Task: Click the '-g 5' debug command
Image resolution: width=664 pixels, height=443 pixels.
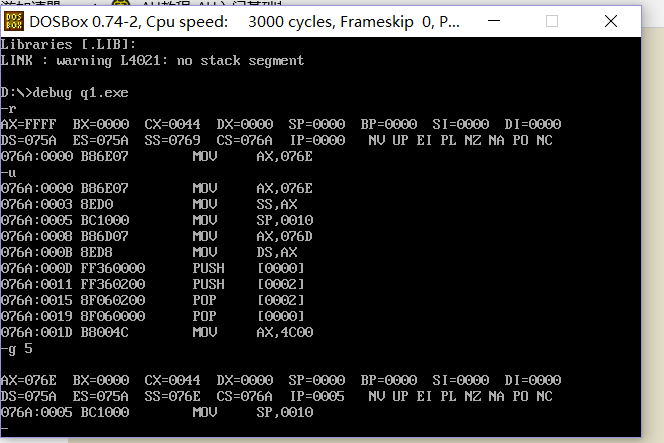Action: pyautogui.click(x=17, y=349)
